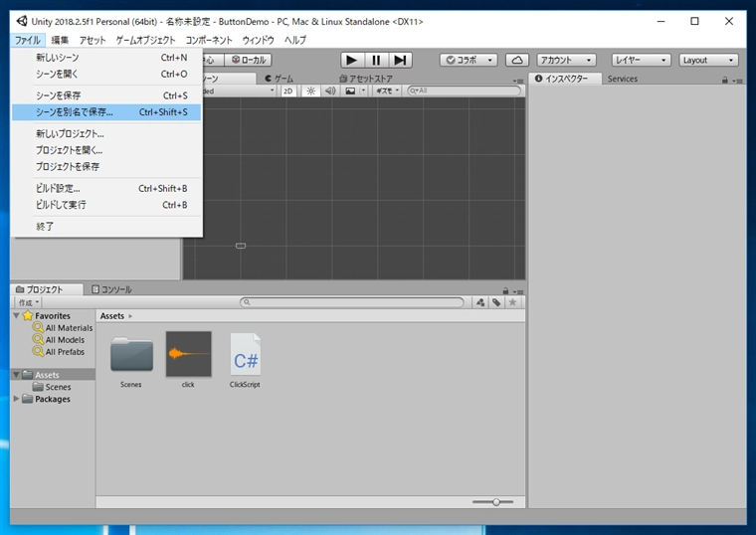Choose Build and Run menu entry
Image resolution: width=756 pixels, height=535 pixels.
106,205
